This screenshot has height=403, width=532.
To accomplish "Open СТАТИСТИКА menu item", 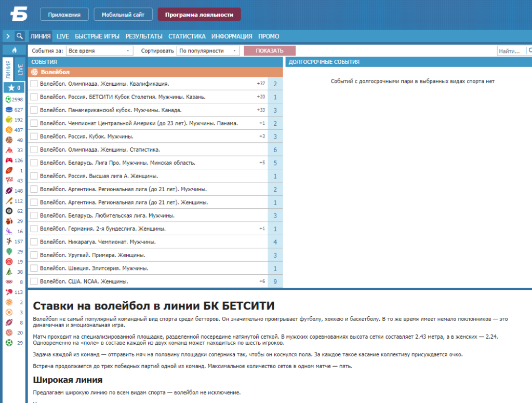I will pyautogui.click(x=187, y=36).
